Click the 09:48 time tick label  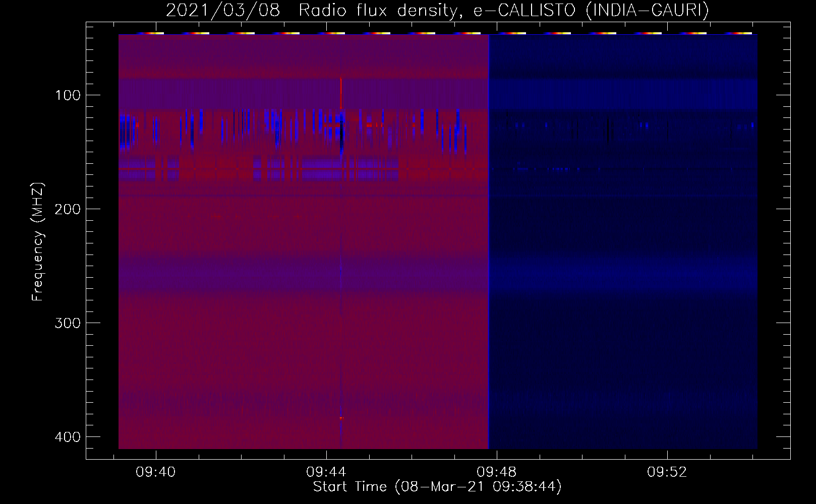click(497, 472)
